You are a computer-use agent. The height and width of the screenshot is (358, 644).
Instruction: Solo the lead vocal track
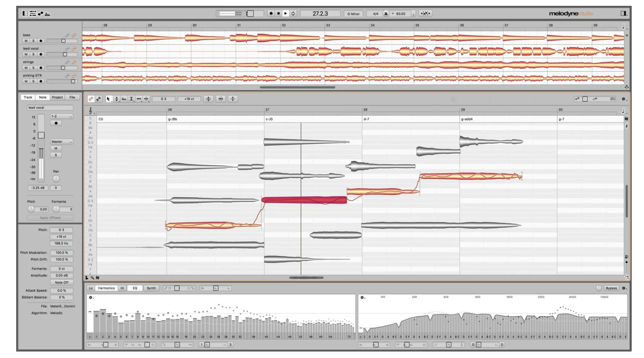point(33,54)
